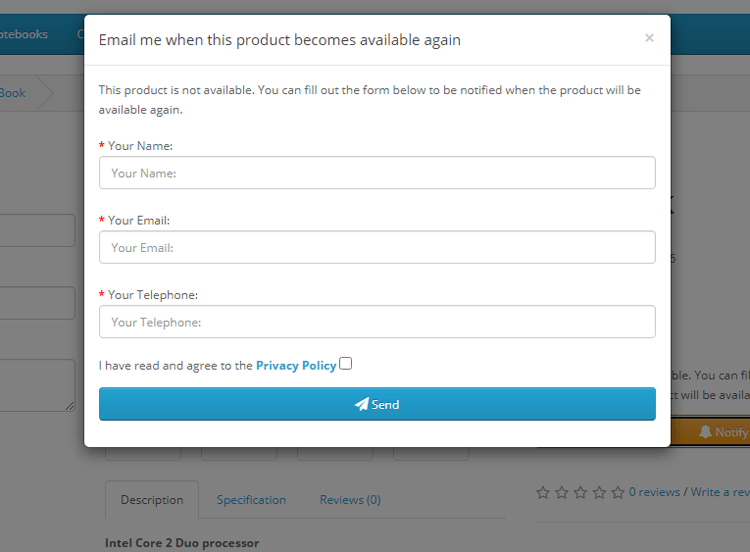750x552 pixels.
Task: Click the fourth rating star
Action: pos(599,492)
